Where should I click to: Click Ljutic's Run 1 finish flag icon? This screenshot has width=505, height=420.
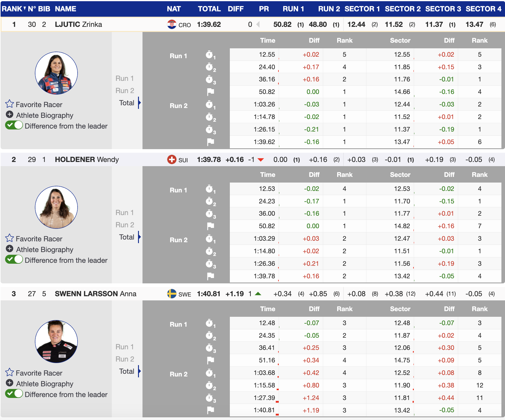pyautogui.click(x=210, y=92)
